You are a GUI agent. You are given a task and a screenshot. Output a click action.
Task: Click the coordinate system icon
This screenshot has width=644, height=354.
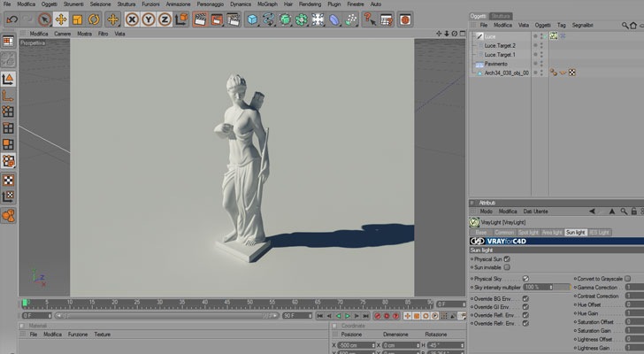click(x=181, y=19)
